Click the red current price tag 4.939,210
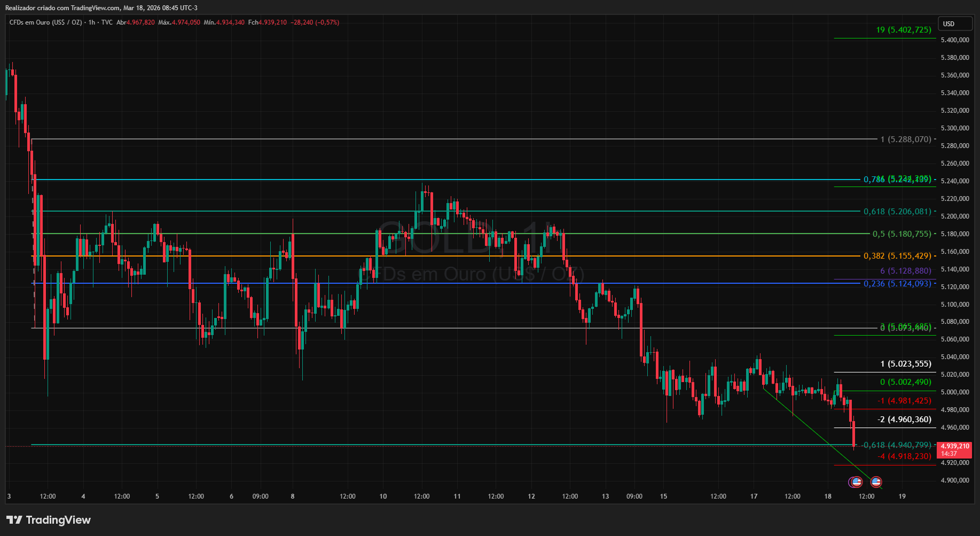This screenshot has height=536, width=980. [x=955, y=449]
